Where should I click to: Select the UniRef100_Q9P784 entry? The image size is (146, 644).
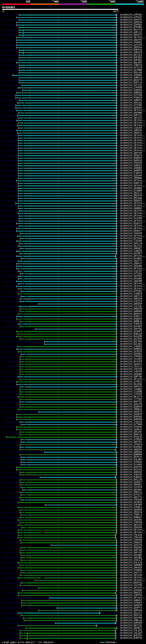(x=131, y=376)
